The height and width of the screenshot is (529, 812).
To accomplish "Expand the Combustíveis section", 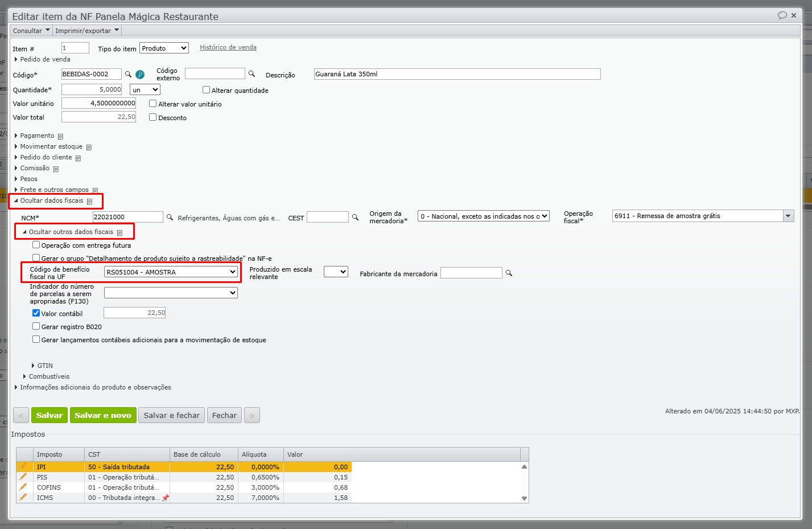I will click(46, 376).
